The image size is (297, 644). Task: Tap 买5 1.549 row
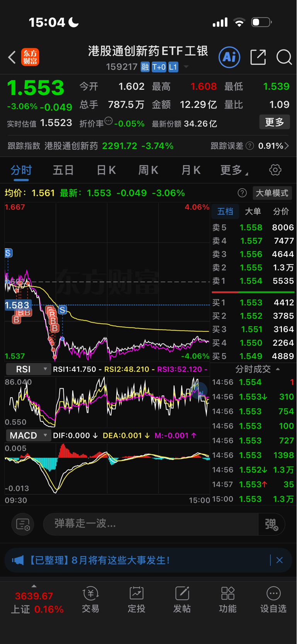pyautogui.click(x=253, y=356)
